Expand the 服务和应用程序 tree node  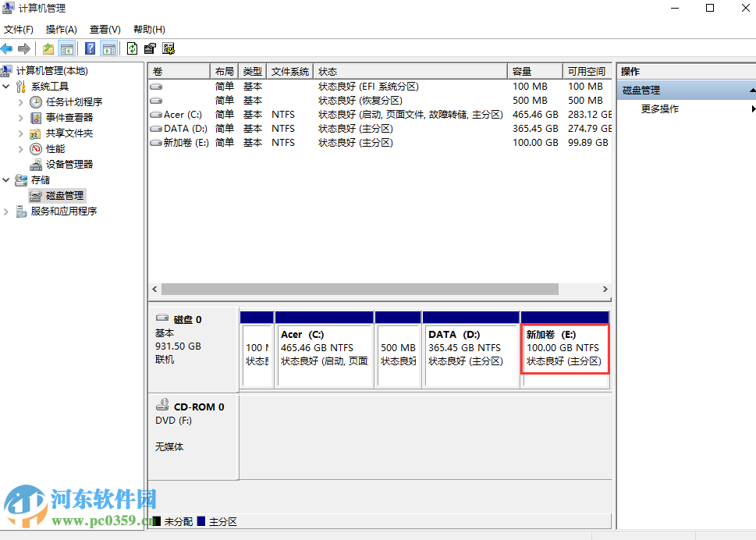5,211
